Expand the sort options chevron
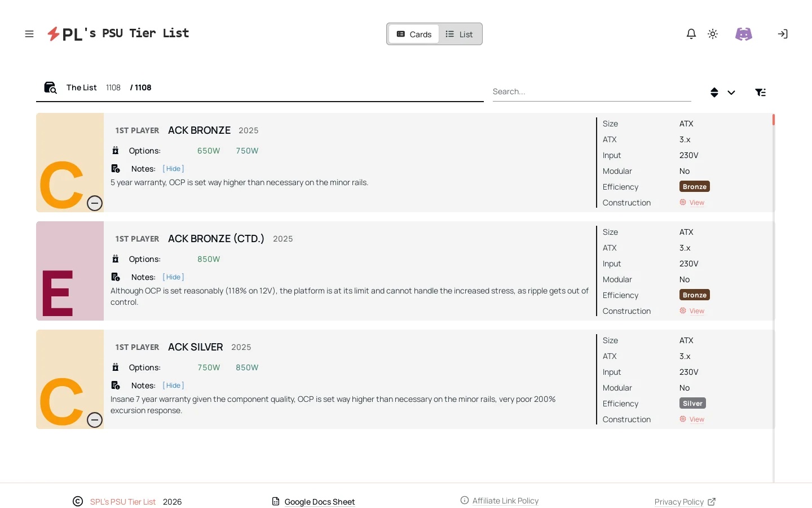This screenshot has height=508, width=812. pos(731,93)
